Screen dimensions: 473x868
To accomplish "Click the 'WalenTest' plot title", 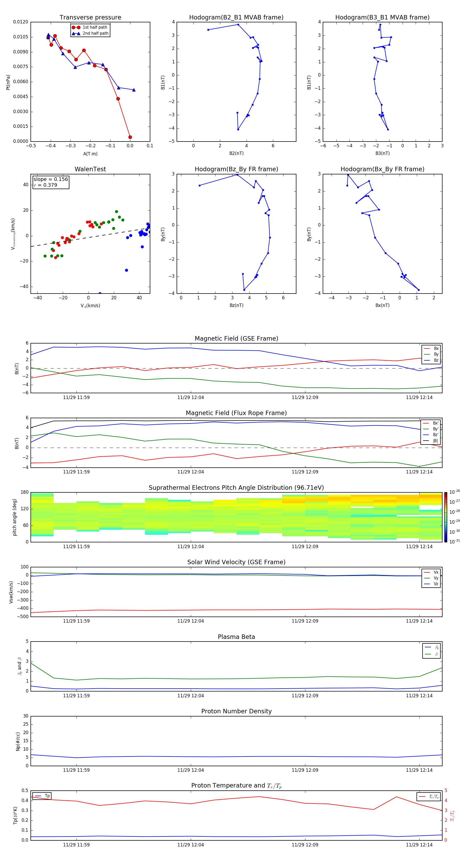I will [90, 169].
